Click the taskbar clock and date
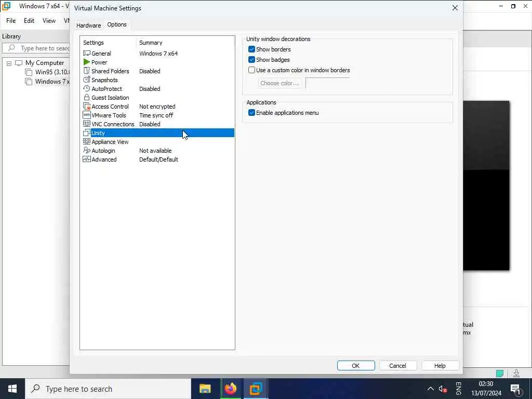Screen dimensions: 532x399 (x=486, y=389)
